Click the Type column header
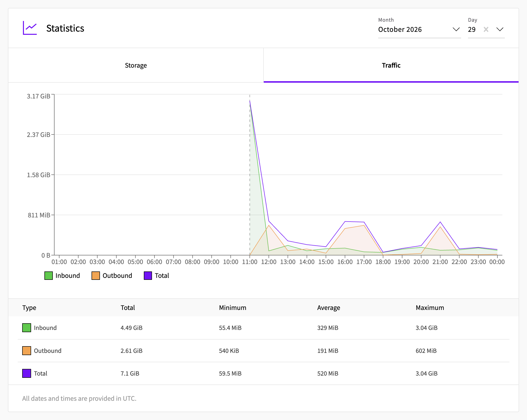527x420 pixels. pyautogui.click(x=29, y=308)
